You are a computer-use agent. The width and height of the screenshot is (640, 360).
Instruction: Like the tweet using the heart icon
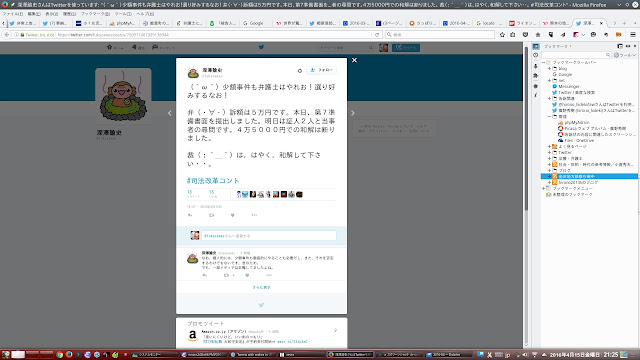click(x=233, y=215)
